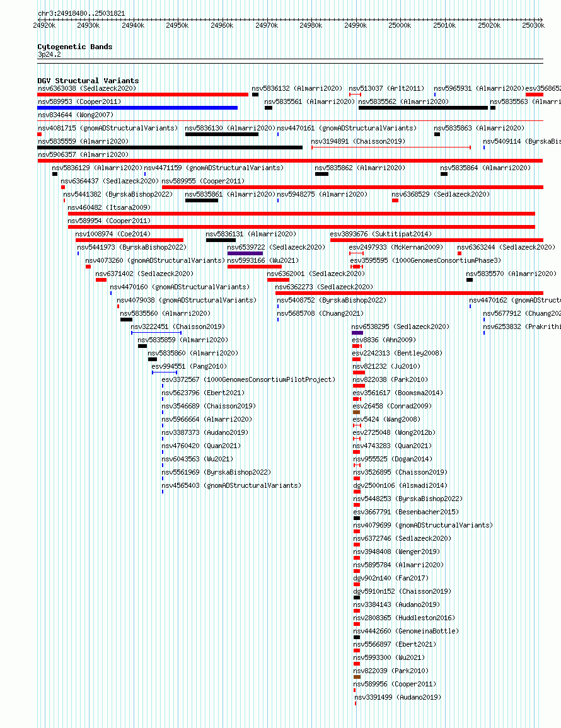Click the dgv2500n106 (Alsmadi2014) label
The image size is (561, 728).
[400, 485]
